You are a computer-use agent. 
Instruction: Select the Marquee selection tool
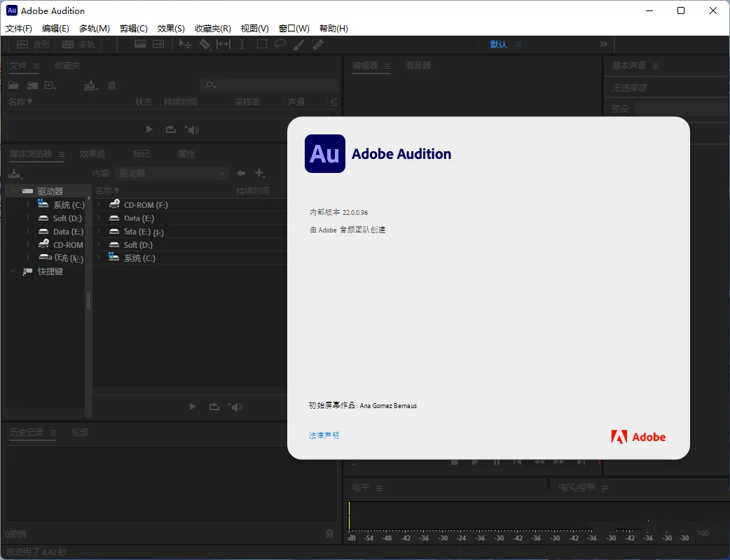click(261, 44)
